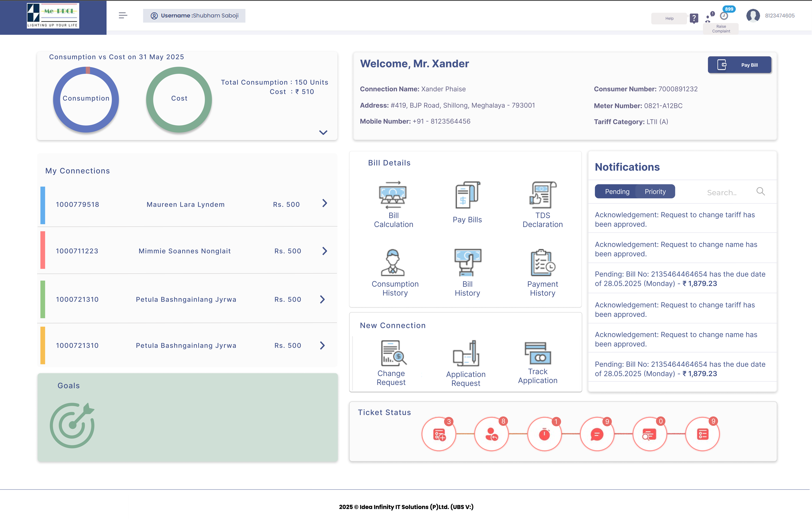
Task: Expand the orange-marked connection 1000721310
Action: point(322,345)
